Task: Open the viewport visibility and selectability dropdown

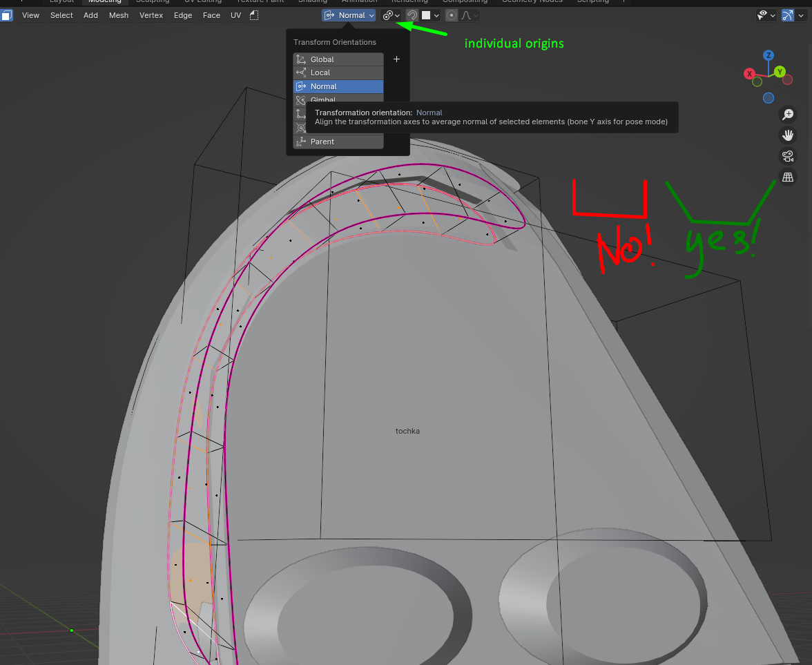Action: [766, 15]
